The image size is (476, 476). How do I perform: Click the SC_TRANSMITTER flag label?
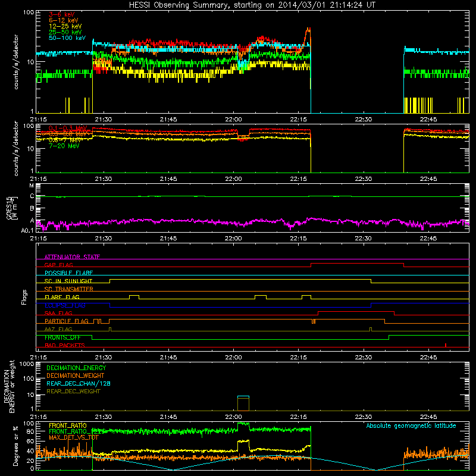click(x=69, y=289)
